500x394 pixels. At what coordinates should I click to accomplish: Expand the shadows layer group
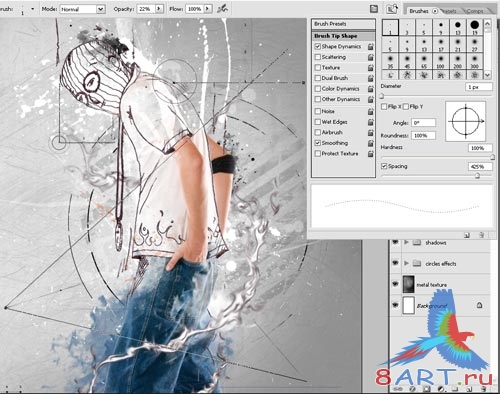click(x=406, y=242)
